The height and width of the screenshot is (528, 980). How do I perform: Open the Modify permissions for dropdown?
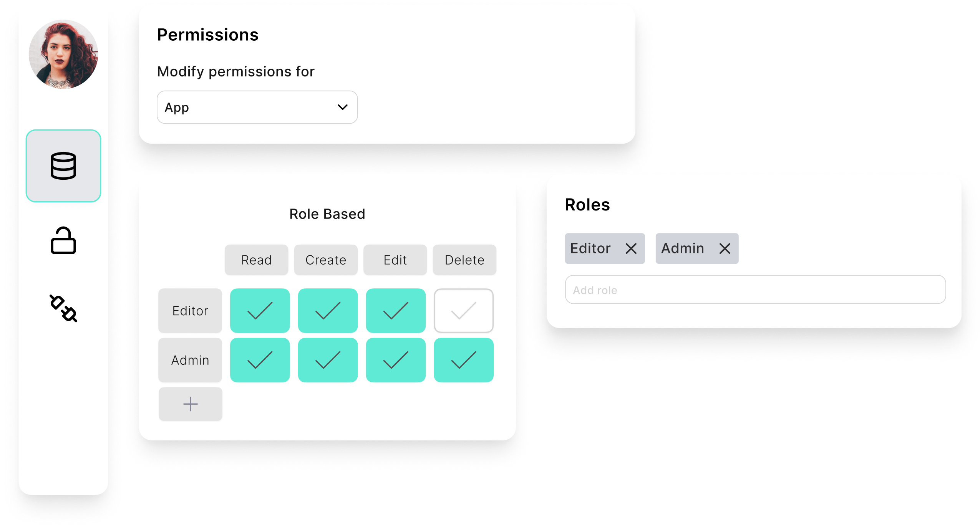click(x=257, y=107)
